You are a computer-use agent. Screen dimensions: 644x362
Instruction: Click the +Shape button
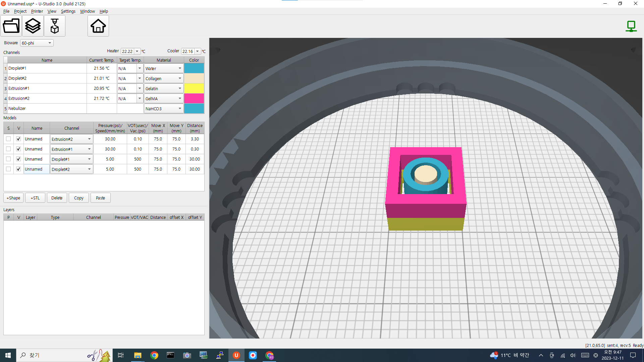pyautogui.click(x=13, y=198)
